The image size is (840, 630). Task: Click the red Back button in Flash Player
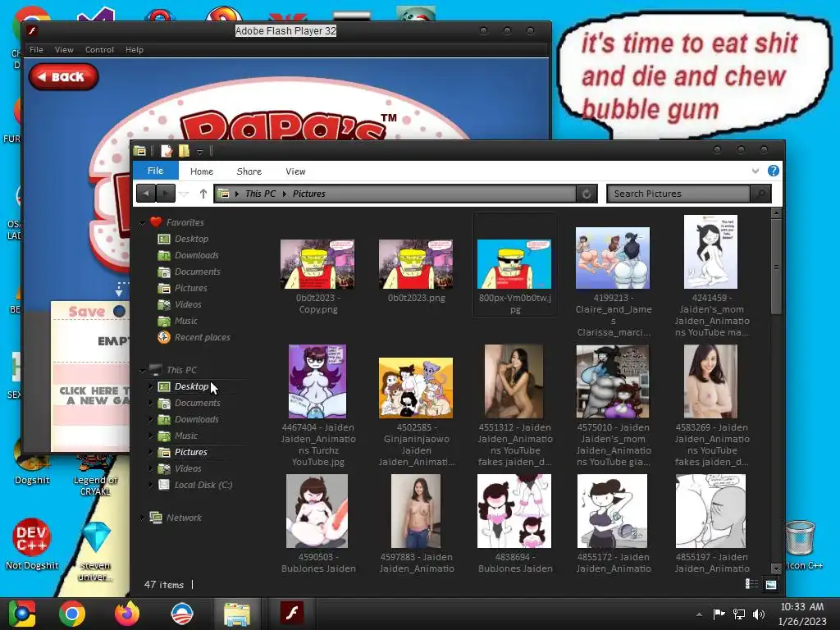click(64, 76)
